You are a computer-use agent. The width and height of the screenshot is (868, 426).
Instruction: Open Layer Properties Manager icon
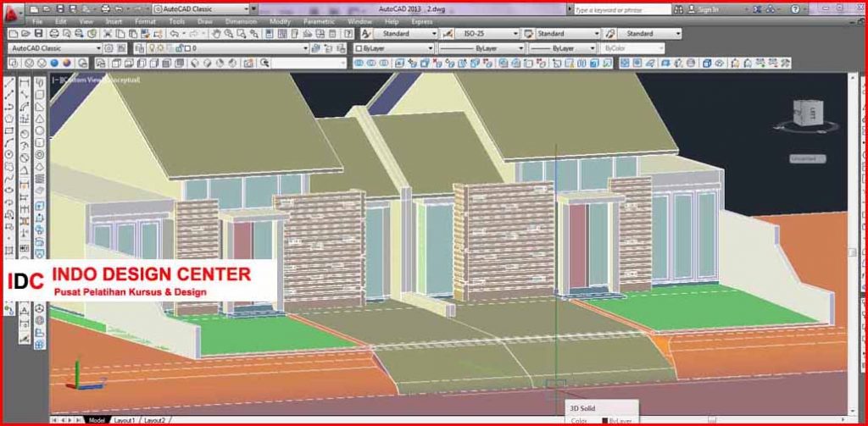(140, 48)
